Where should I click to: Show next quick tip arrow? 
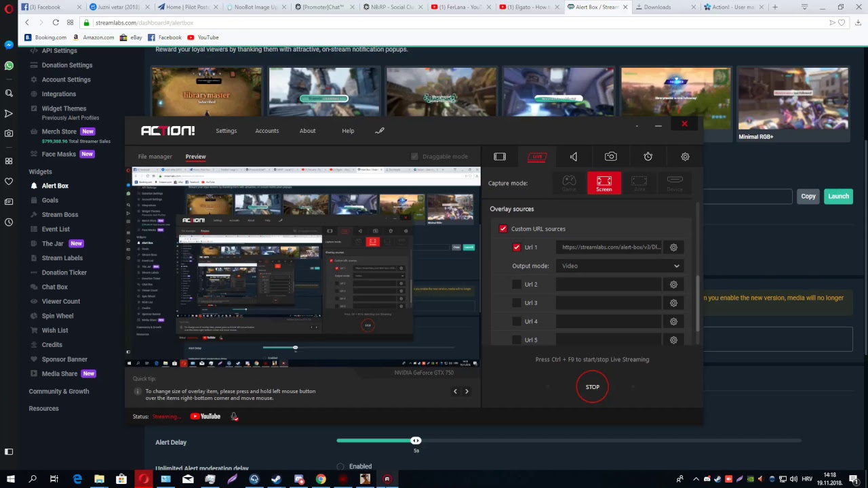[x=467, y=391]
